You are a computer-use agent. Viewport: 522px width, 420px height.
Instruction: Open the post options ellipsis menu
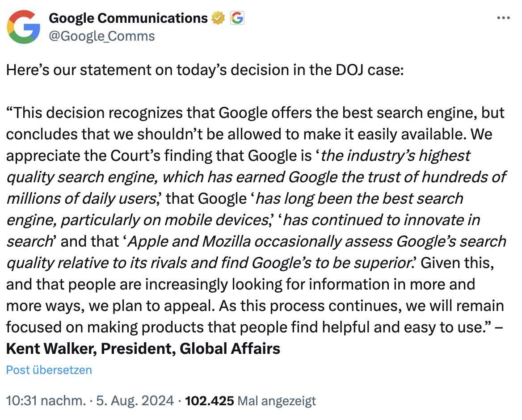[x=504, y=18]
